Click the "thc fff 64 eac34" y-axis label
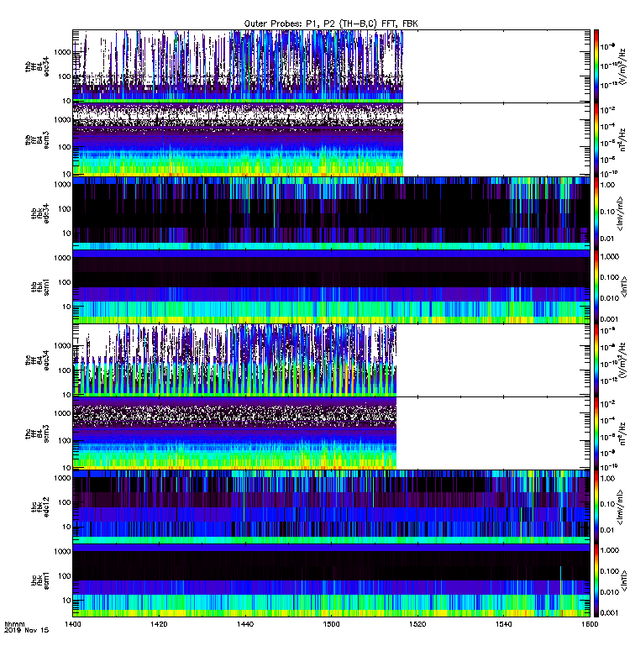 [x=37, y=360]
